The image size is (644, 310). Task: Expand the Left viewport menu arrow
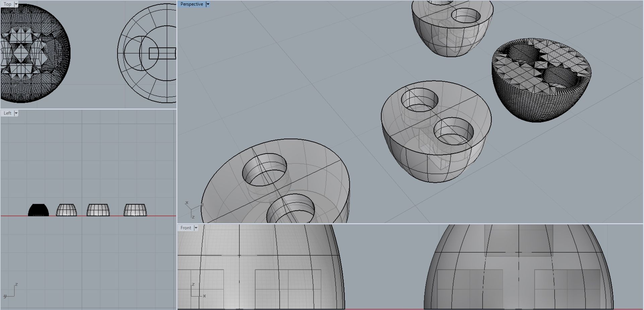(x=16, y=114)
